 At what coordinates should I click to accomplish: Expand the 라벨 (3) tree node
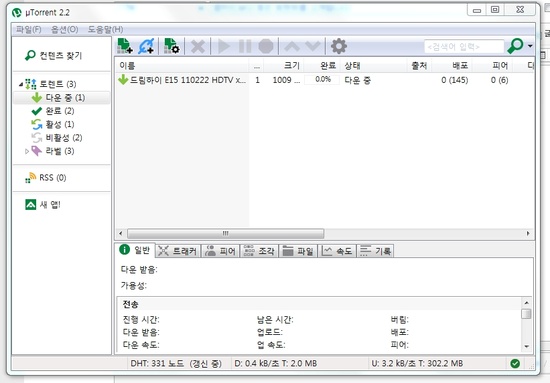click(x=27, y=151)
